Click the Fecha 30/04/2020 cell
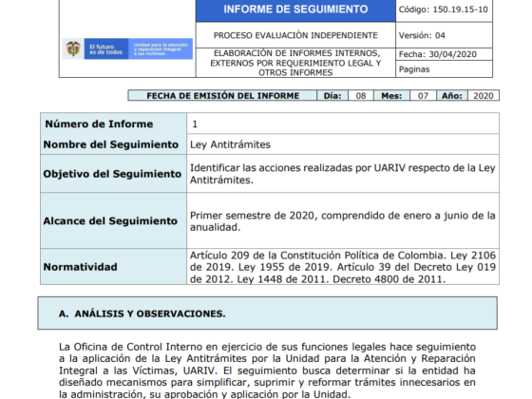 (x=444, y=54)
